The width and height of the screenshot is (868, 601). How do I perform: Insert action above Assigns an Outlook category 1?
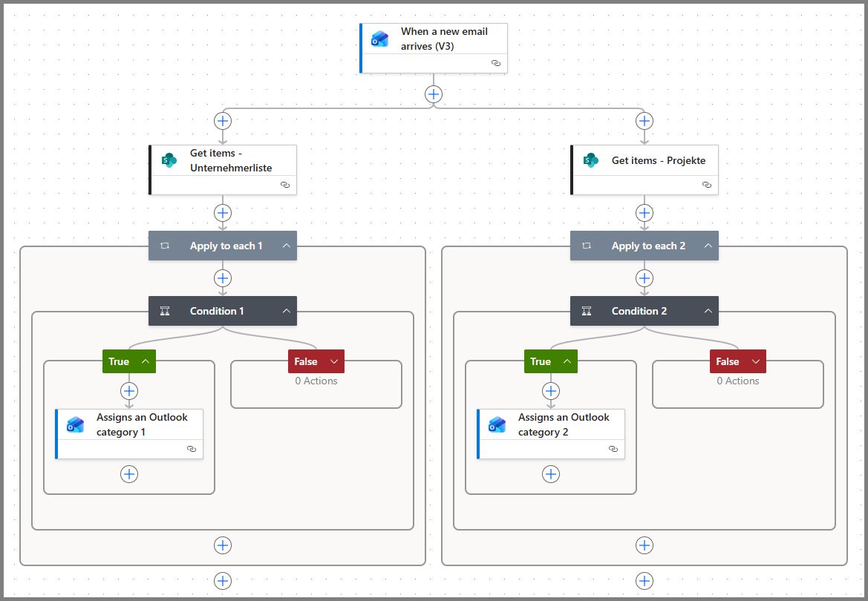[x=129, y=391]
